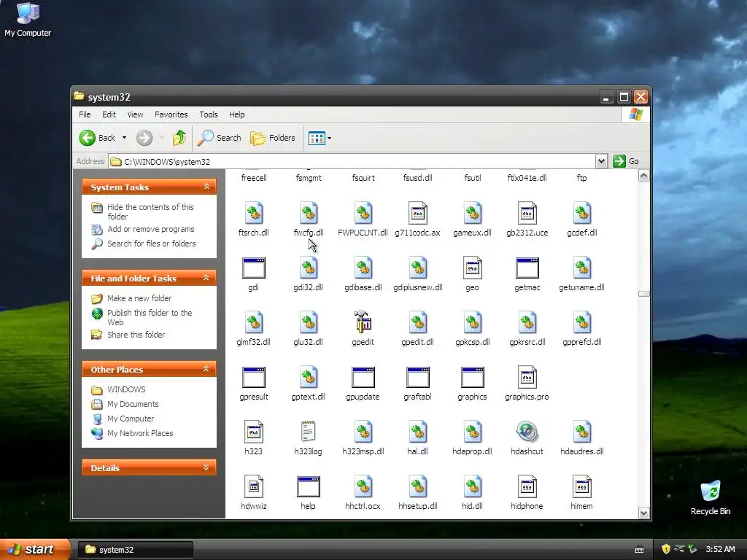Open the Edit menu
This screenshot has height=560, width=747.
(x=109, y=114)
